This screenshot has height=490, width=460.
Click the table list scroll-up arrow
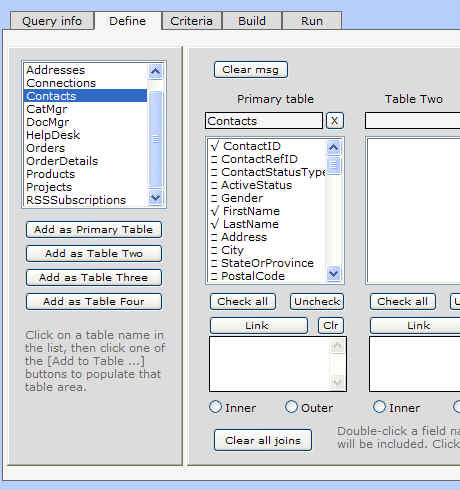(x=155, y=71)
